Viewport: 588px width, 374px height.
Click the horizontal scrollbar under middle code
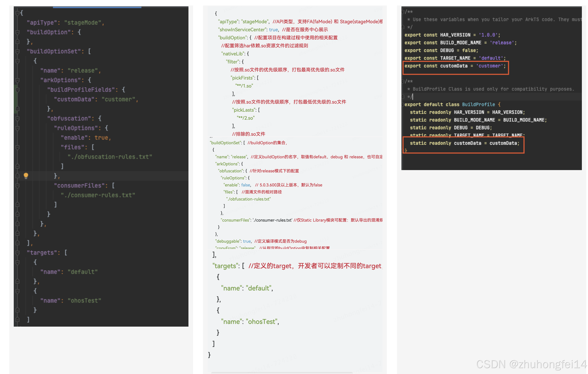(x=282, y=373)
